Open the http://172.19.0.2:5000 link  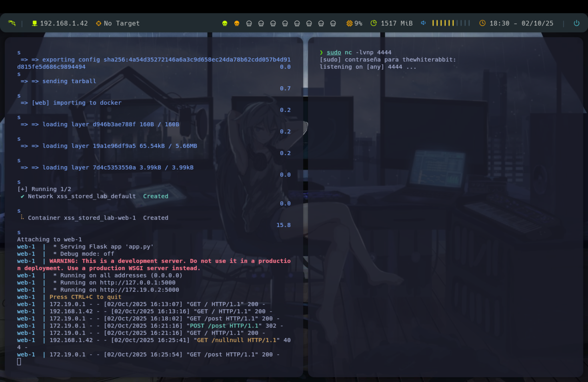point(139,290)
